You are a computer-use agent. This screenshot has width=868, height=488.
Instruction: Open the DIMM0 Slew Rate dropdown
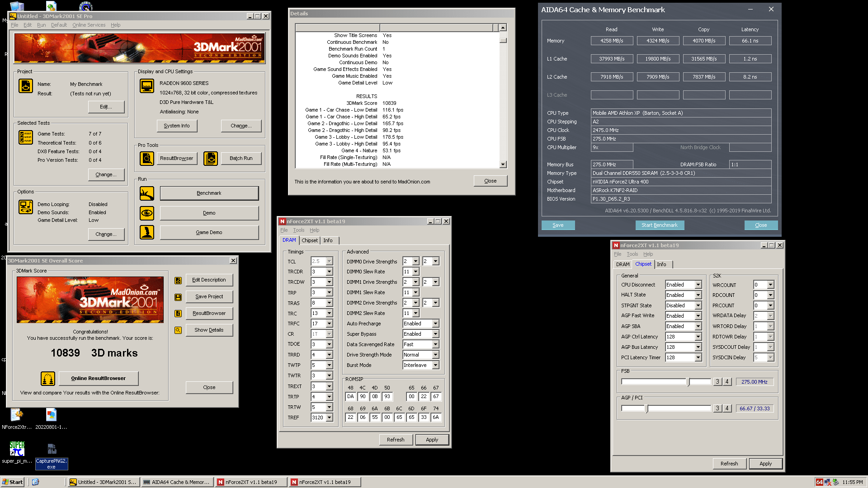point(415,272)
